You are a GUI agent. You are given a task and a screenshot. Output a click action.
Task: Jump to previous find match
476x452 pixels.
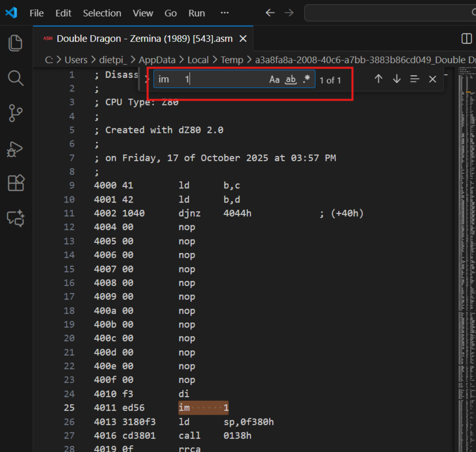coord(378,79)
